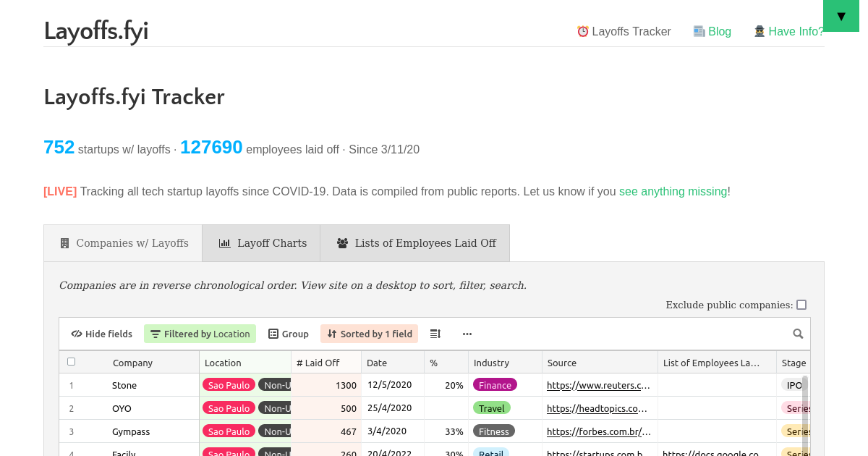Follow the 'see anything missing' link
The height and width of the screenshot is (456, 868).
coord(673,192)
